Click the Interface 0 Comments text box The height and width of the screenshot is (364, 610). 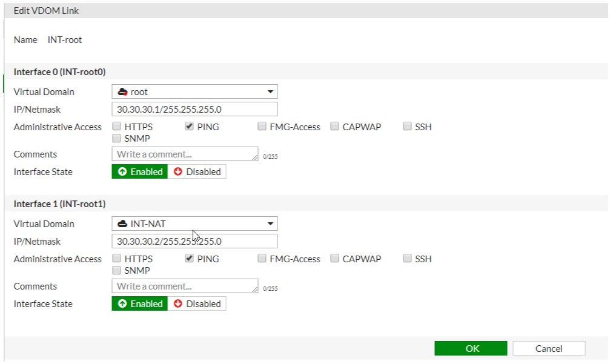(185, 154)
